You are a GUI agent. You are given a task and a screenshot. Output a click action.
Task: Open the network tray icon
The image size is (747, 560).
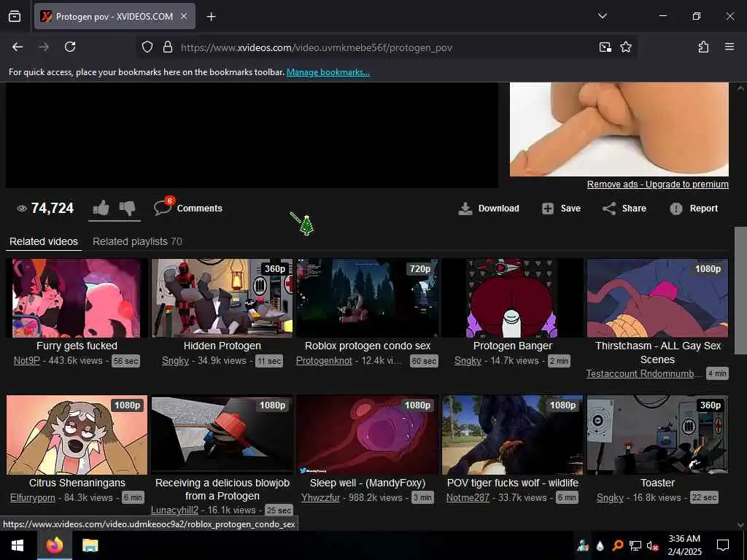(635, 545)
